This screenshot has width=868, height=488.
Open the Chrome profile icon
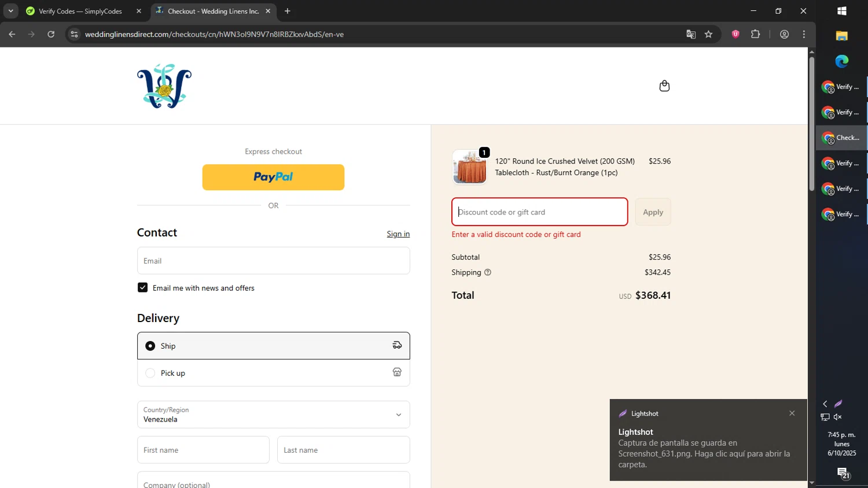coord(784,34)
